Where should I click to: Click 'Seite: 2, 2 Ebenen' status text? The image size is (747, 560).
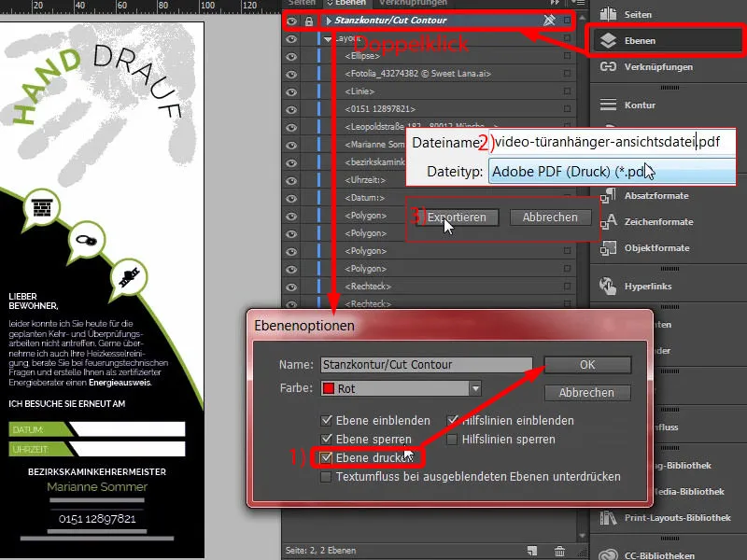320,551
